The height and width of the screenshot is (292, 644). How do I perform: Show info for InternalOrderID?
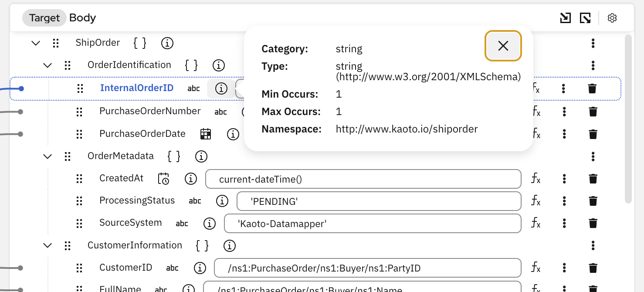click(x=221, y=88)
